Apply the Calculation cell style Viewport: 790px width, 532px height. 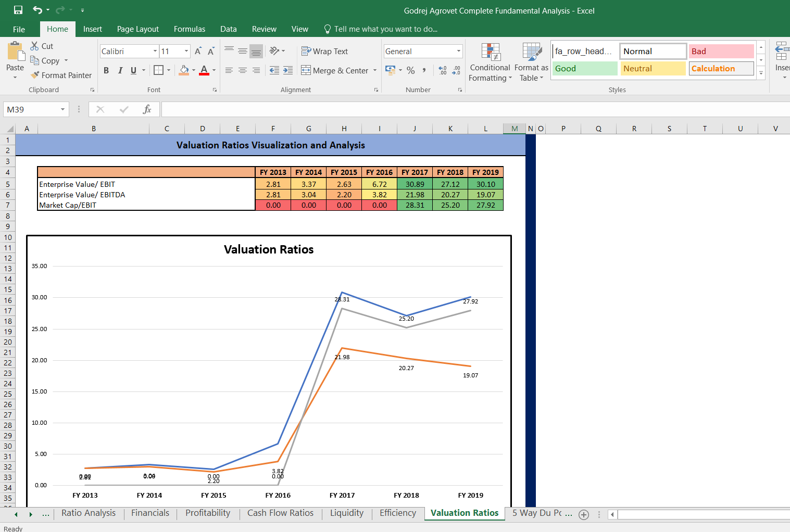click(721, 68)
